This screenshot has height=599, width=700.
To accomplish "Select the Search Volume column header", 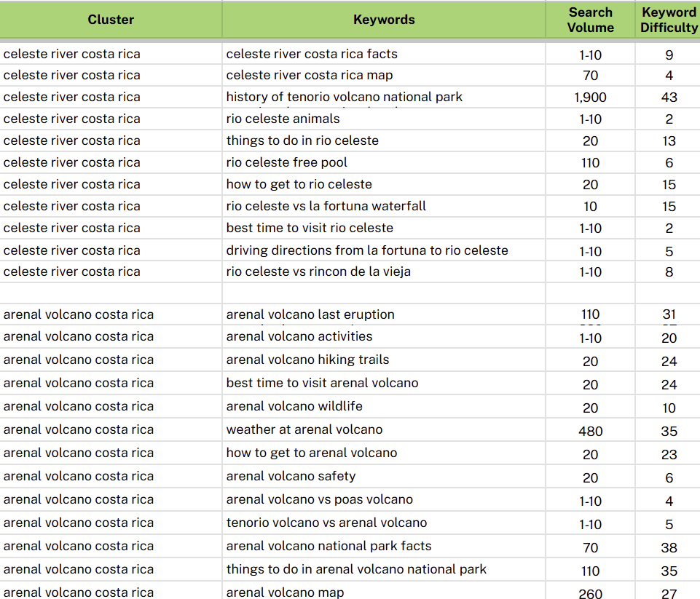I will (590, 20).
